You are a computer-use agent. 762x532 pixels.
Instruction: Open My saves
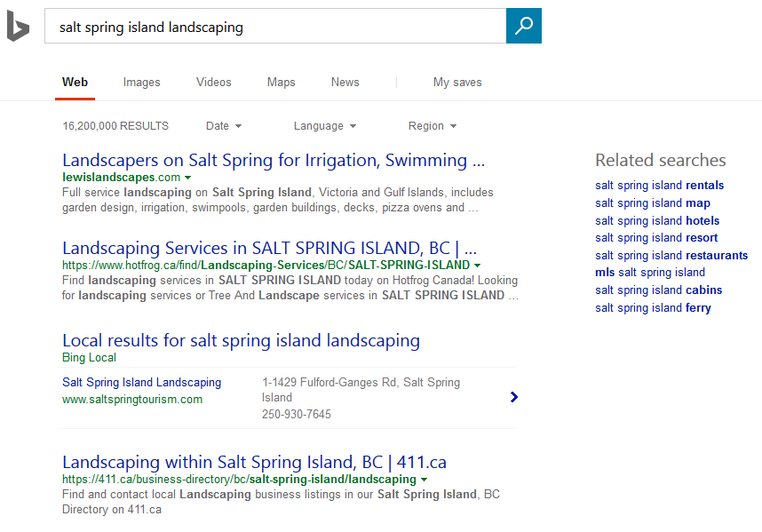click(457, 83)
